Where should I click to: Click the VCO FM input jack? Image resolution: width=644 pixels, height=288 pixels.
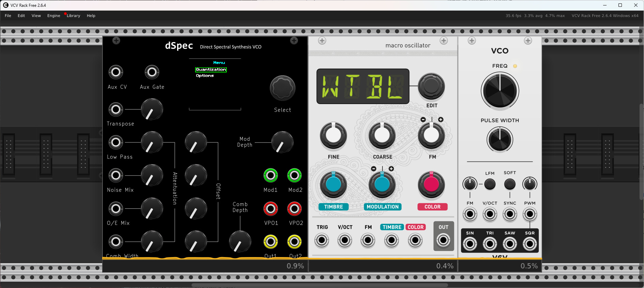470,214
